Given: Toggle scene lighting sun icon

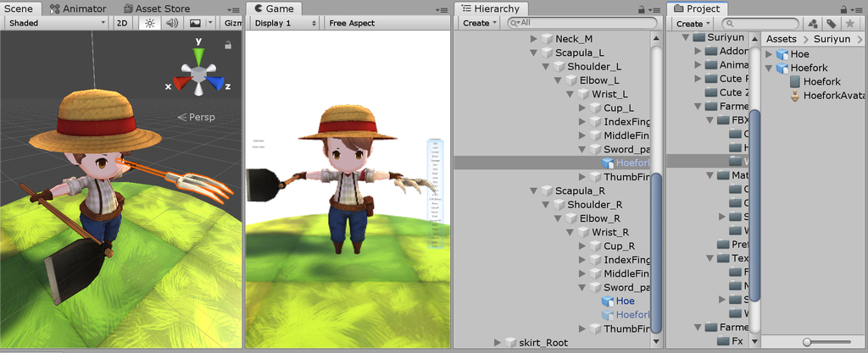Looking at the screenshot, I should (x=150, y=23).
